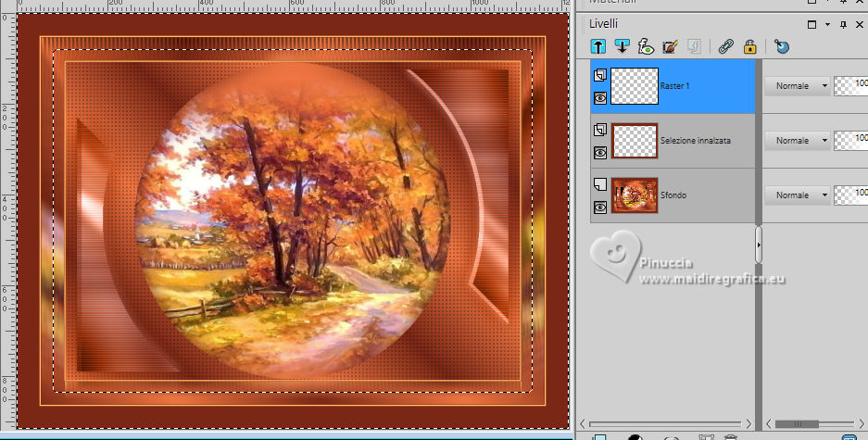Click the vertical ruler beside the canvas
The image size is (868, 440).
(x=6, y=221)
